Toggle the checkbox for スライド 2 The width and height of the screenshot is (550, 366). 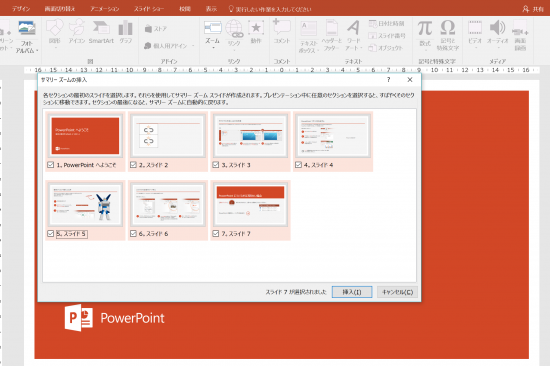133,165
